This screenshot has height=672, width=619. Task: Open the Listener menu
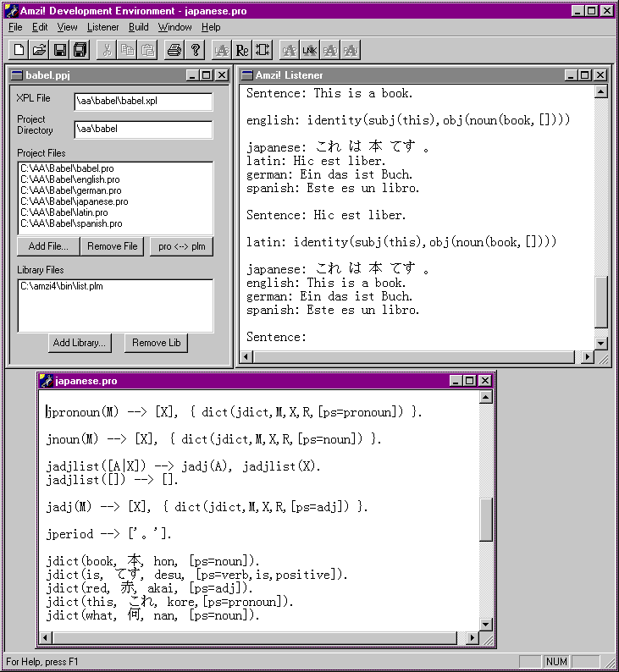click(102, 27)
